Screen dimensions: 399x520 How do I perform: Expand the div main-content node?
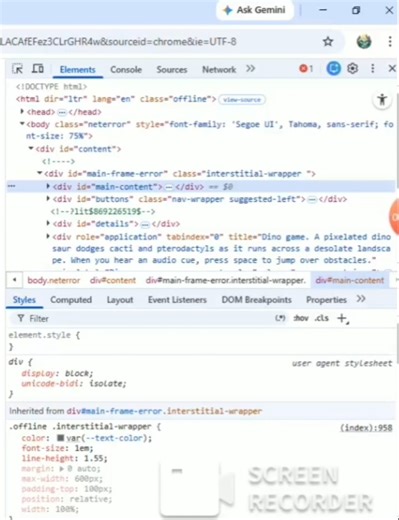pos(48,186)
